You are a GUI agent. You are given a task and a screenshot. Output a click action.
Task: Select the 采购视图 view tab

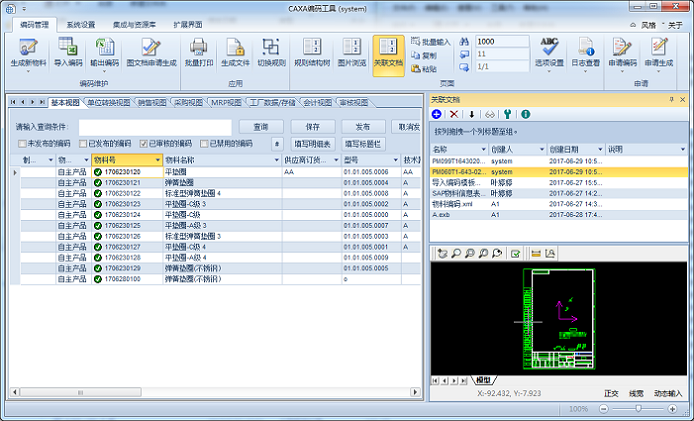tap(187, 102)
